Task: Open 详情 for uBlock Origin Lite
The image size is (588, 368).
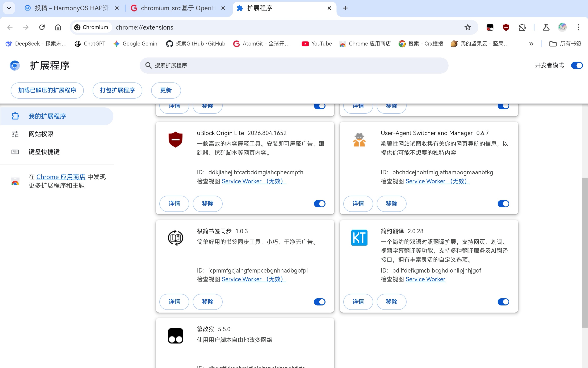Action: pos(174,204)
